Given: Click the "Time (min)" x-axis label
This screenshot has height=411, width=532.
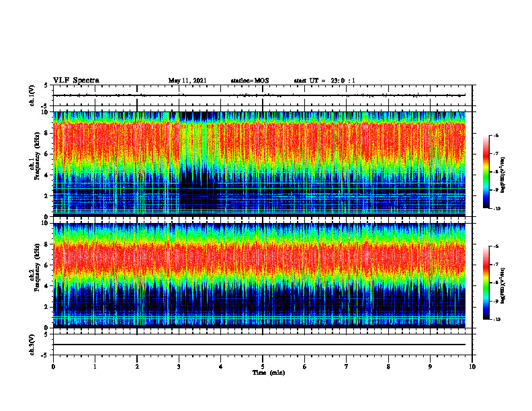Looking at the screenshot, I should pos(269,373).
